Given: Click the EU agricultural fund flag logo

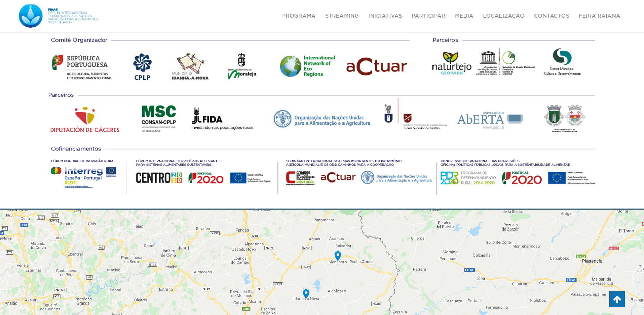Looking at the screenshot, I should 571,178.
